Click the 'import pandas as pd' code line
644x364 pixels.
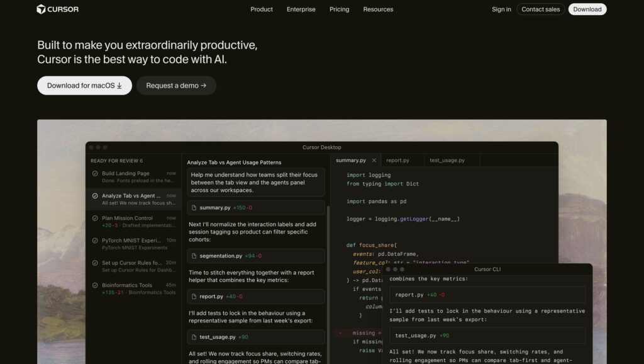coord(376,202)
